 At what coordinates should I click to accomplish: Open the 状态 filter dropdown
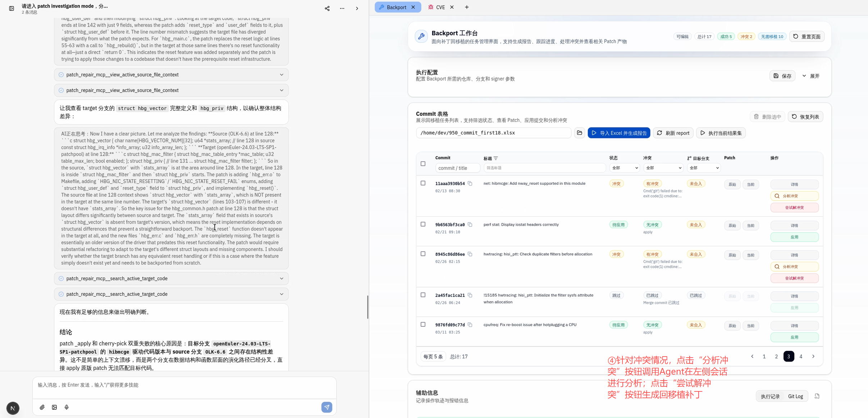[624, 168]
